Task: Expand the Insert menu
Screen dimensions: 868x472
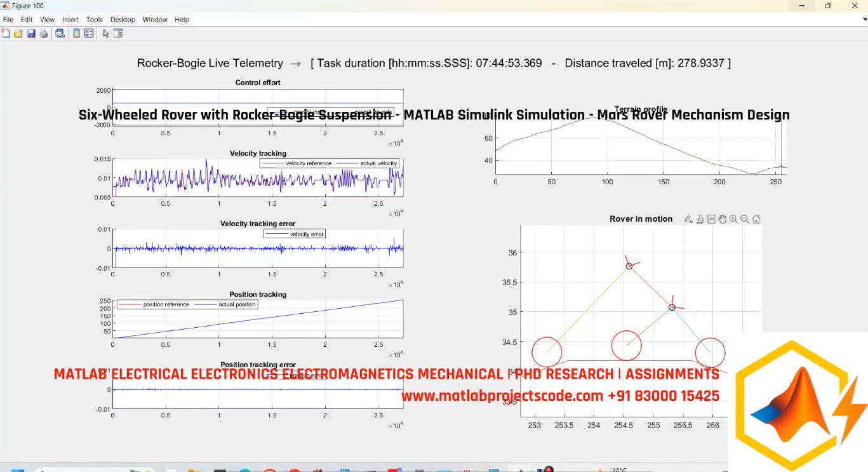Action: click(x=70, y=19)
